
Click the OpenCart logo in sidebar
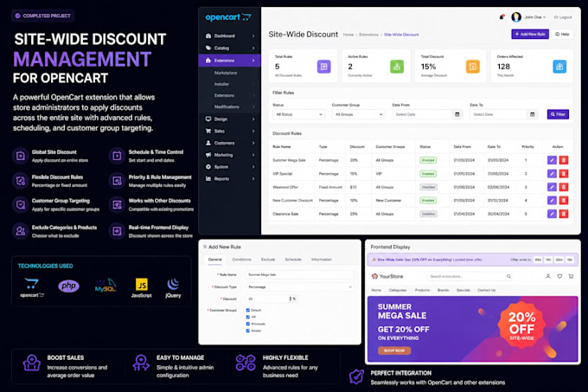click(228, 17)
